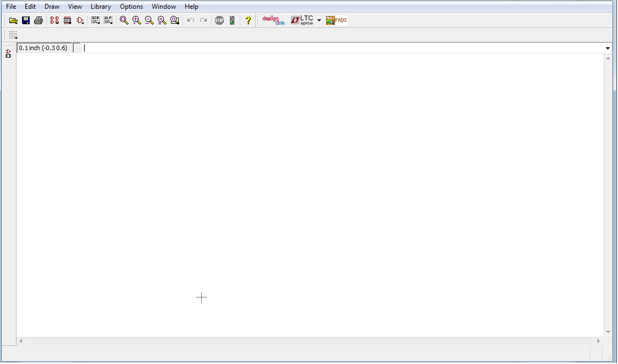Click the Undo arrow icon

click(x=190, y=20)
